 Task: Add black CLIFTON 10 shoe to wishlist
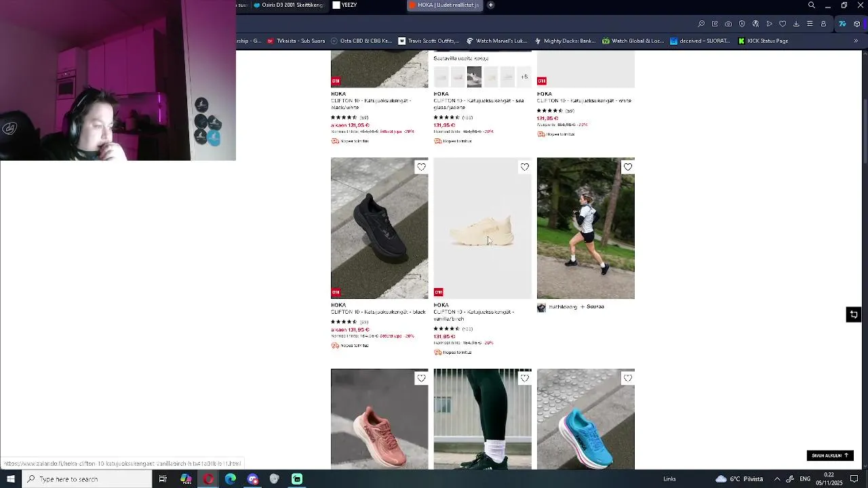coord(421,167)
